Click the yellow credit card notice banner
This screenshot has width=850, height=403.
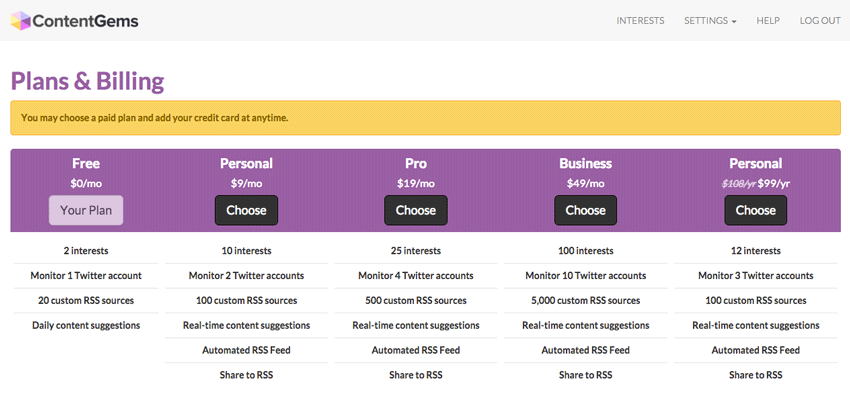426,117
